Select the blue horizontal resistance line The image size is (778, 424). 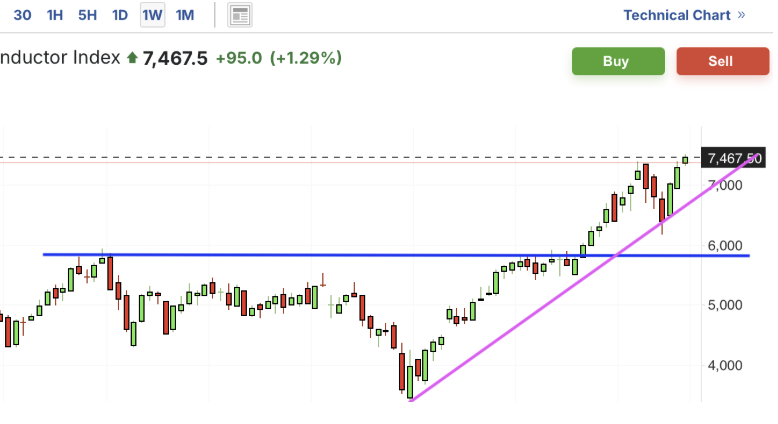(300, 255)
